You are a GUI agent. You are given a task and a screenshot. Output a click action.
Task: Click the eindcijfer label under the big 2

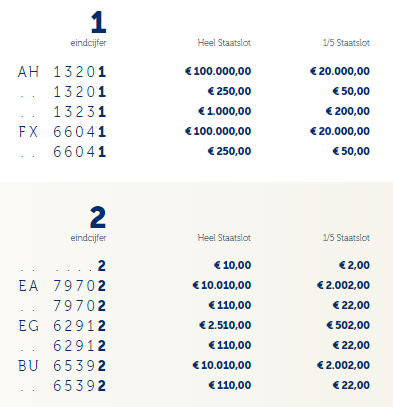coord(89,238)
